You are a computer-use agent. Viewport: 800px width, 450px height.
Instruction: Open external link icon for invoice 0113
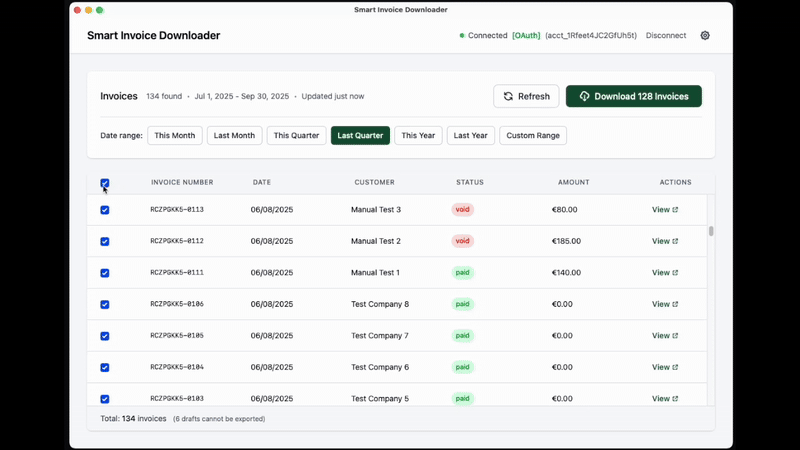click(x=675, y=210)
